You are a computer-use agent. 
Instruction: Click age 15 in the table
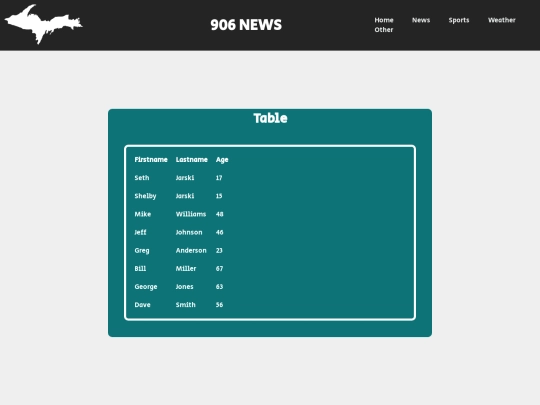(219, 196)
